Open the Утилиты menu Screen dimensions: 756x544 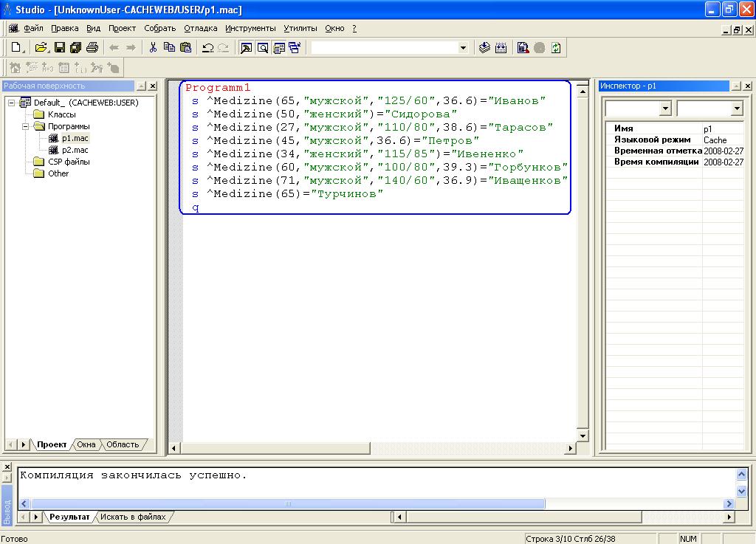(x=300, y=29)
